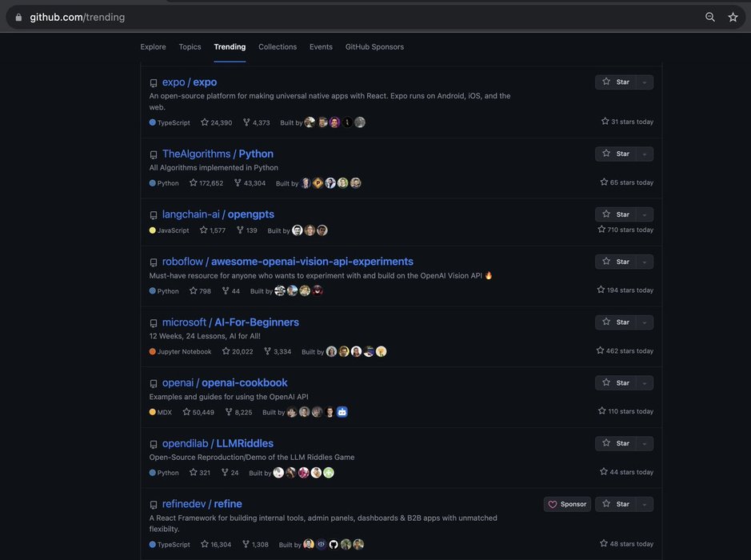Expand star list dropdown for roboflow repository
The image size is (751, 560).
pyautogui.click(x=645, y=262)
